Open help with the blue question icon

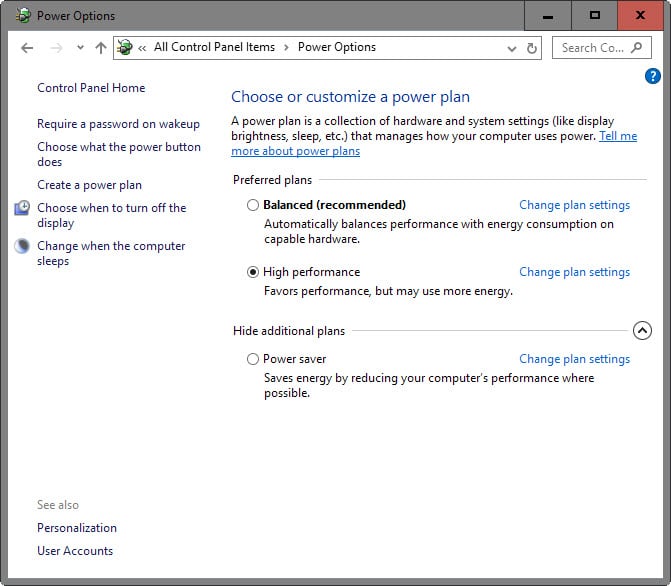point(652,76)
